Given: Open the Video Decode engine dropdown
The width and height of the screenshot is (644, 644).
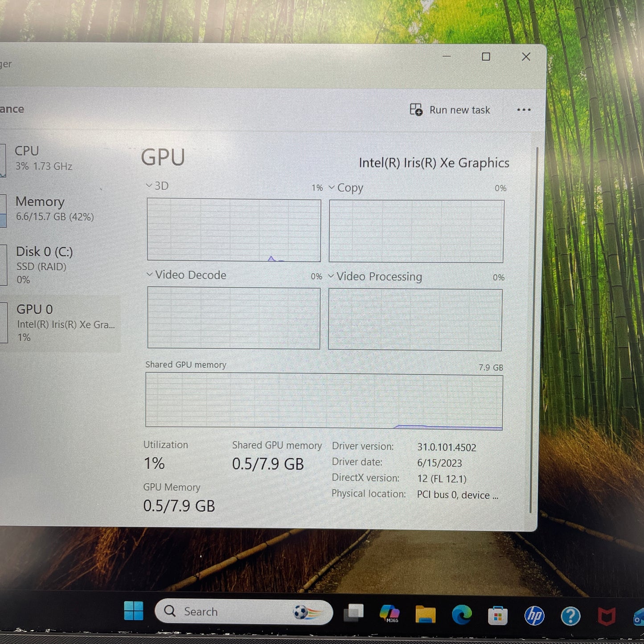Looking at the screenshot, I should click(150, 274).
